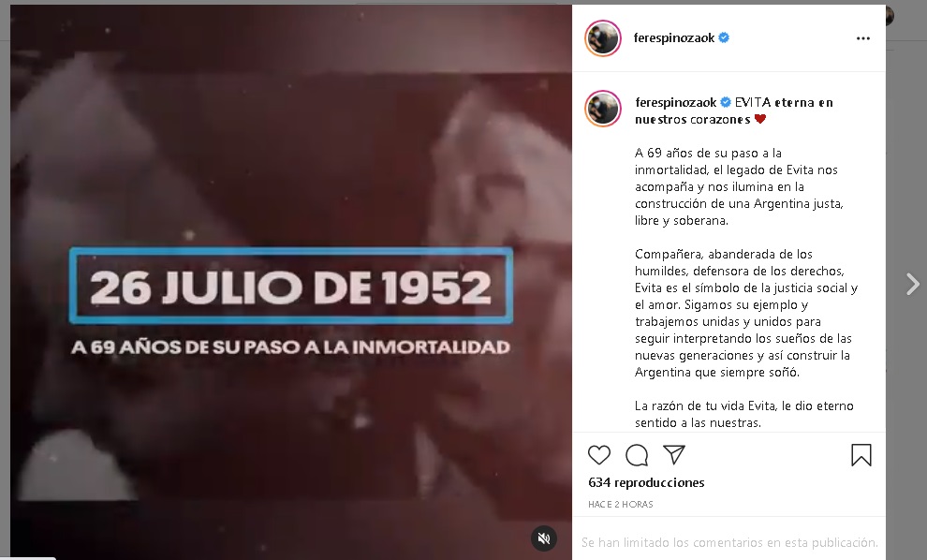The image size is (927, 560).
Task: Unmute the video with speaker icon
Action: (544, 538)
